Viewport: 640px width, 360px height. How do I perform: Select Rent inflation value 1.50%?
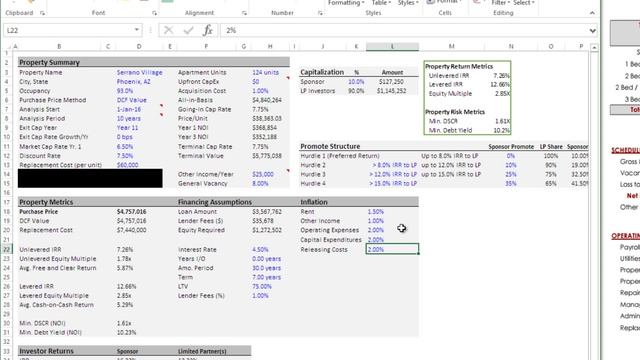click(x=376, y=212)
